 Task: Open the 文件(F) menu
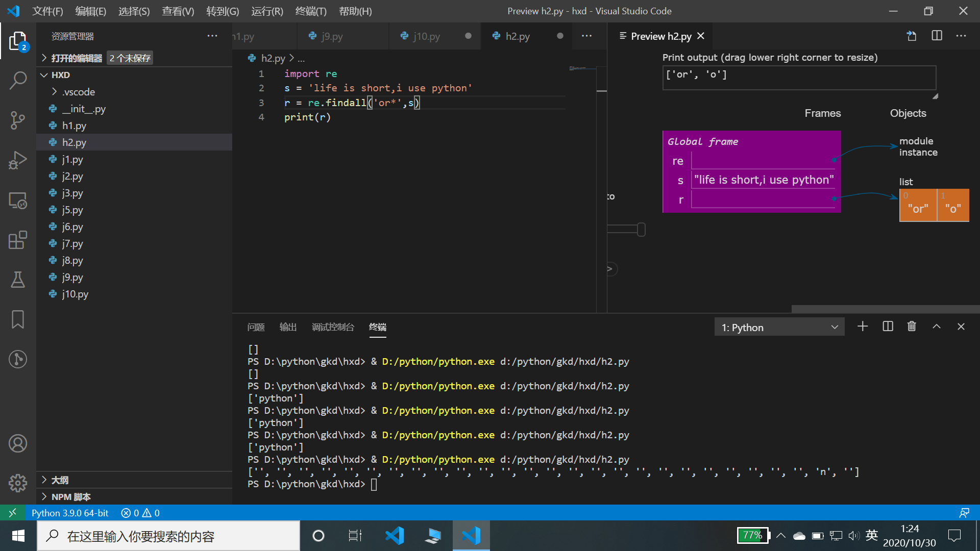click(48, 11)
